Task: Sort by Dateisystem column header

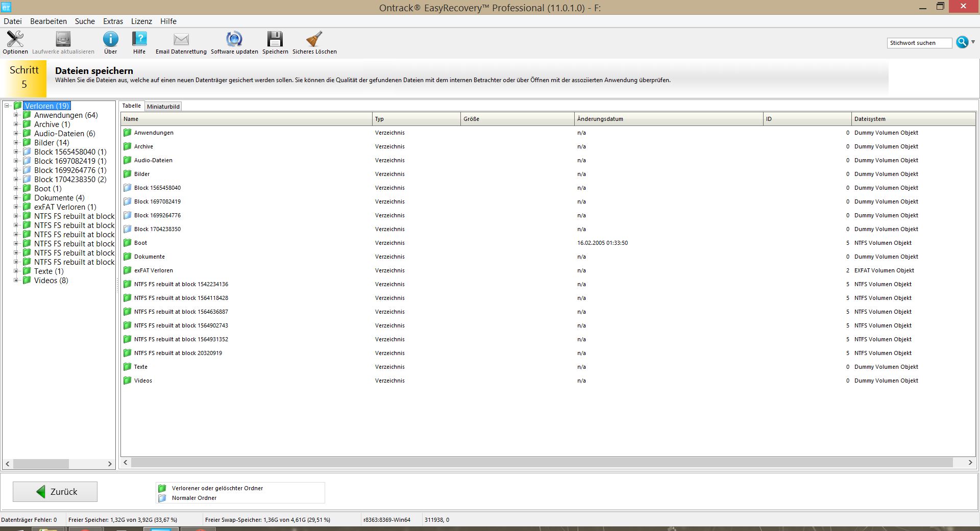Action: (x=914, y=119)
